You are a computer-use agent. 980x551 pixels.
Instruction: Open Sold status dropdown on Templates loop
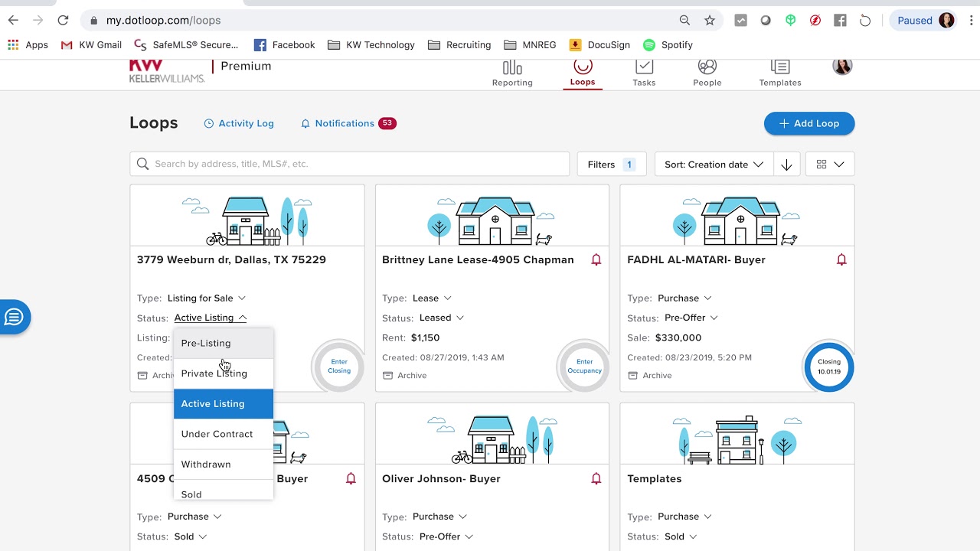(x=681, y=536)
